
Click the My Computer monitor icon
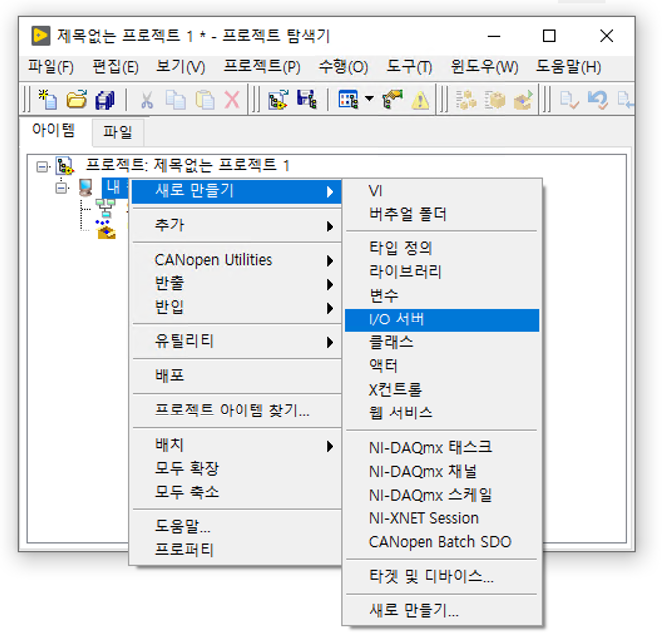86,187
